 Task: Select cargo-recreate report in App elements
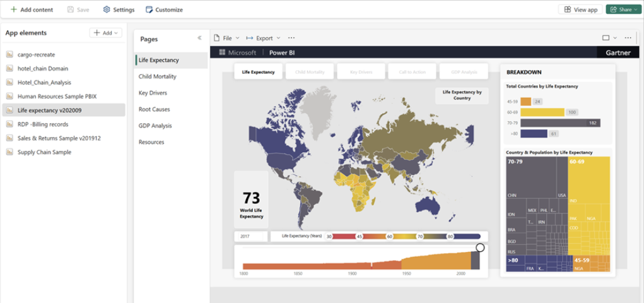(36, 55)
